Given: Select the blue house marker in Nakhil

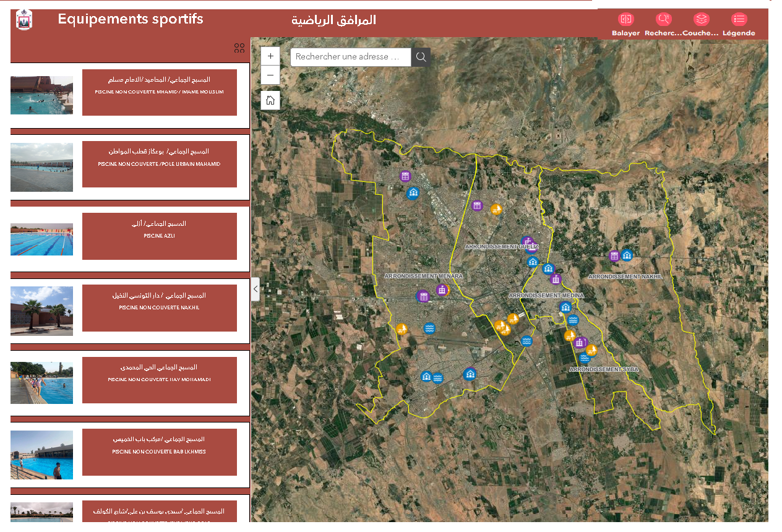Looking at the screenshot, I should 627,255.
